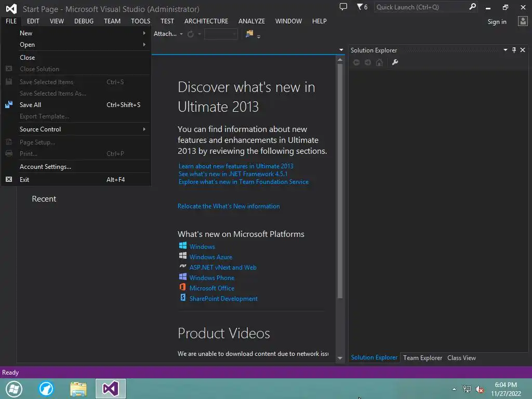
Task: Click the feedback speech bubble icon
Action: [x=343, y=7]
